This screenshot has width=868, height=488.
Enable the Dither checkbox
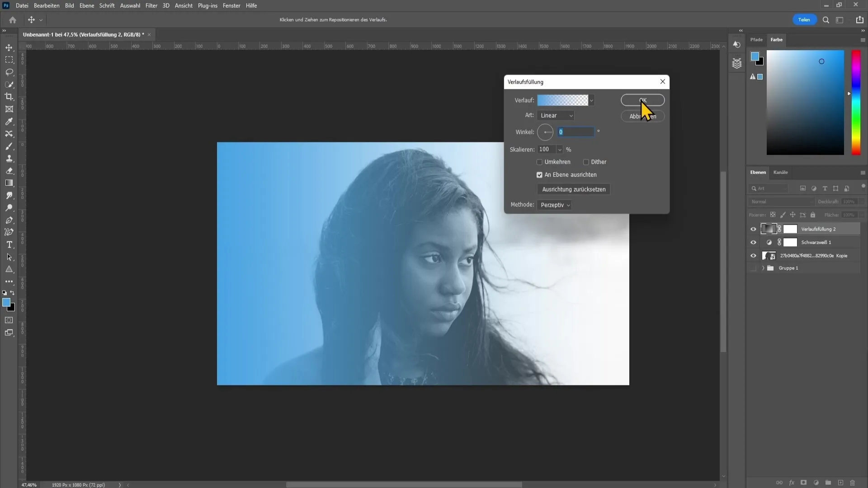[x=586, y=161]
